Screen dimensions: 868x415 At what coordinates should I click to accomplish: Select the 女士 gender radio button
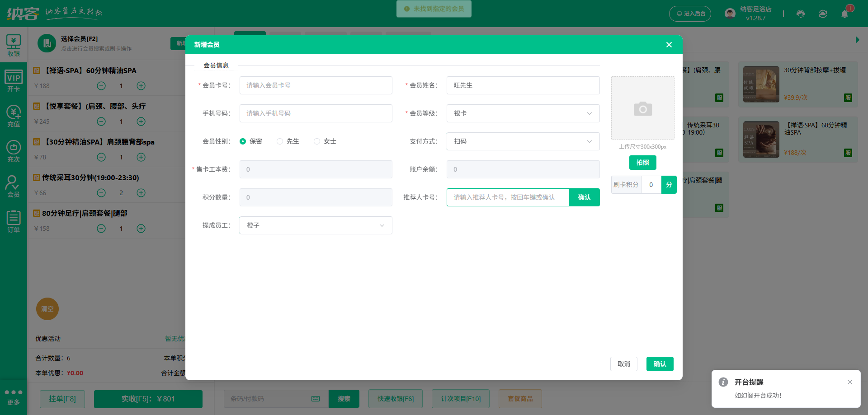[317, 141]
